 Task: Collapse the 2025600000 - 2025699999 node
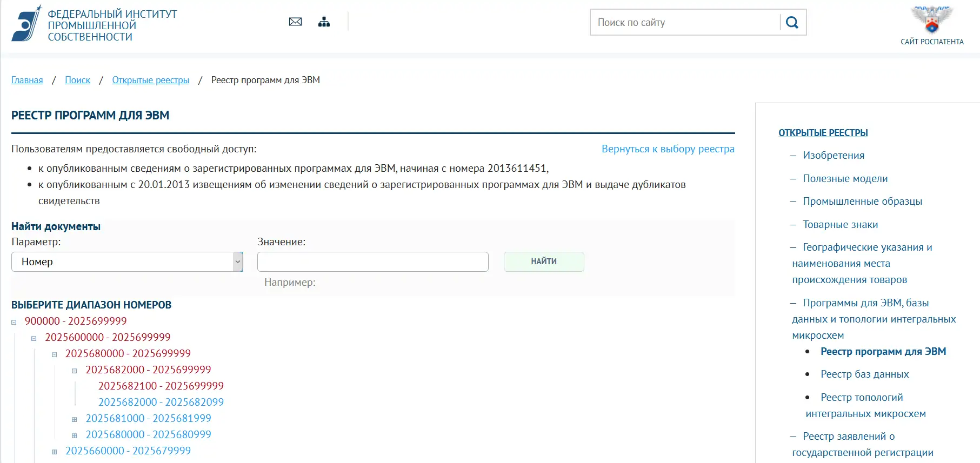[34, 339]
